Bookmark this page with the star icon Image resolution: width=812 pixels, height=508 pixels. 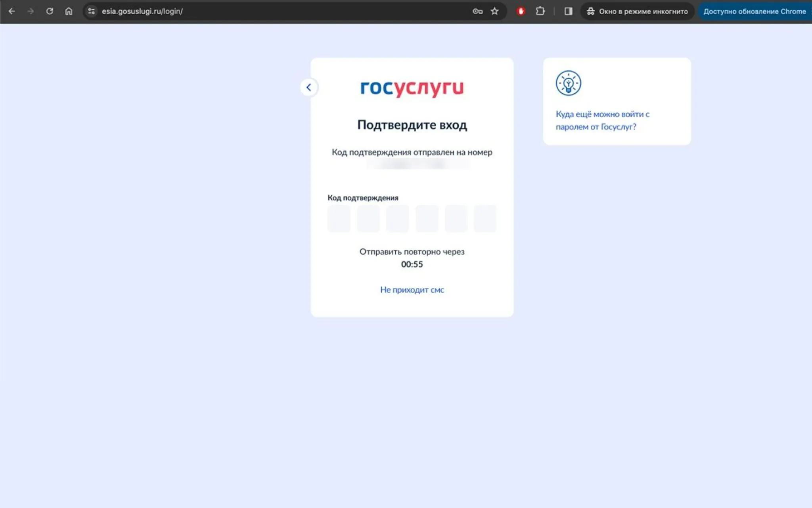[494, 11]
